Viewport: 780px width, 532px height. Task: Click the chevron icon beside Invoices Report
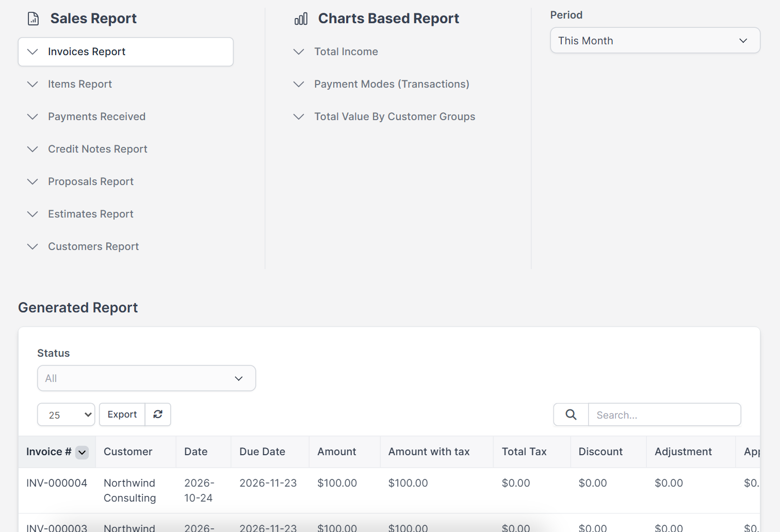pos(32,52)
